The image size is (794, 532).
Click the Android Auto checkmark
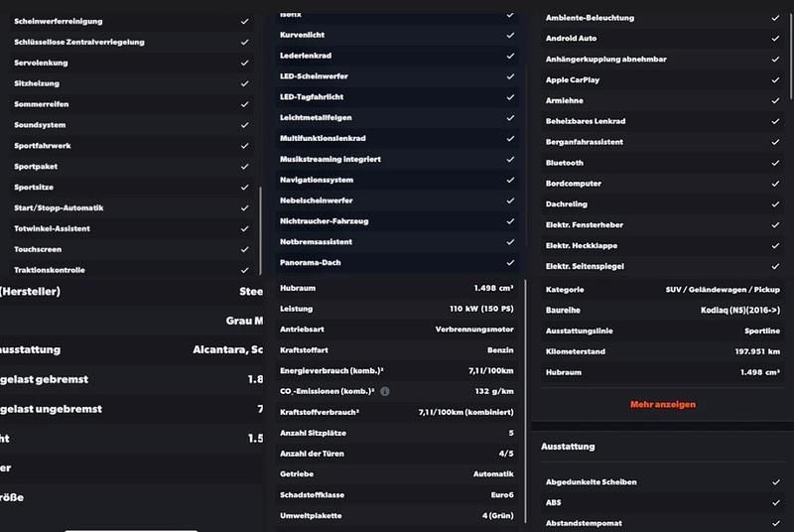coord(774,39)
